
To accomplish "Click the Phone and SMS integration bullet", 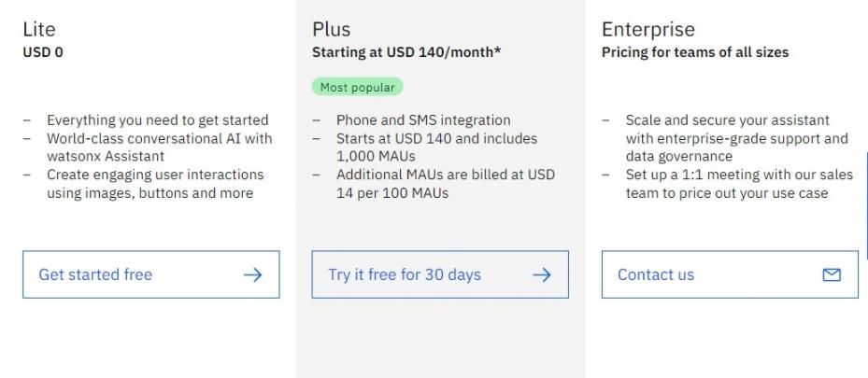I will 423,119.
